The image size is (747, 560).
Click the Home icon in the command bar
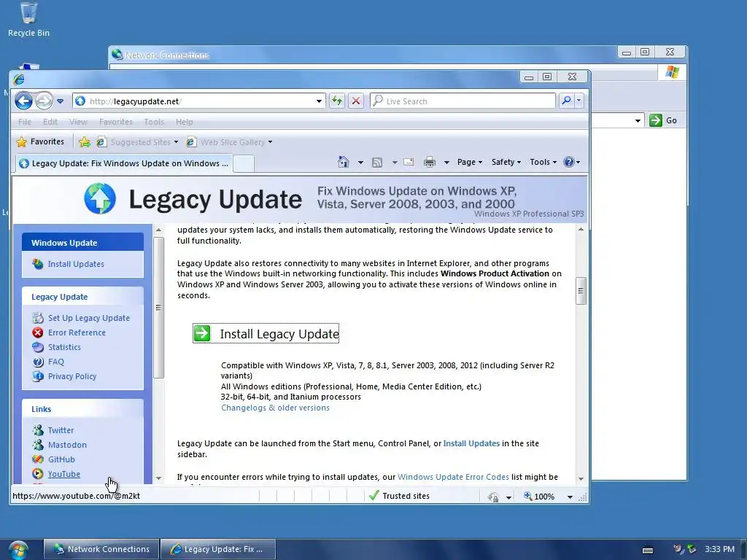pos(344,162)
